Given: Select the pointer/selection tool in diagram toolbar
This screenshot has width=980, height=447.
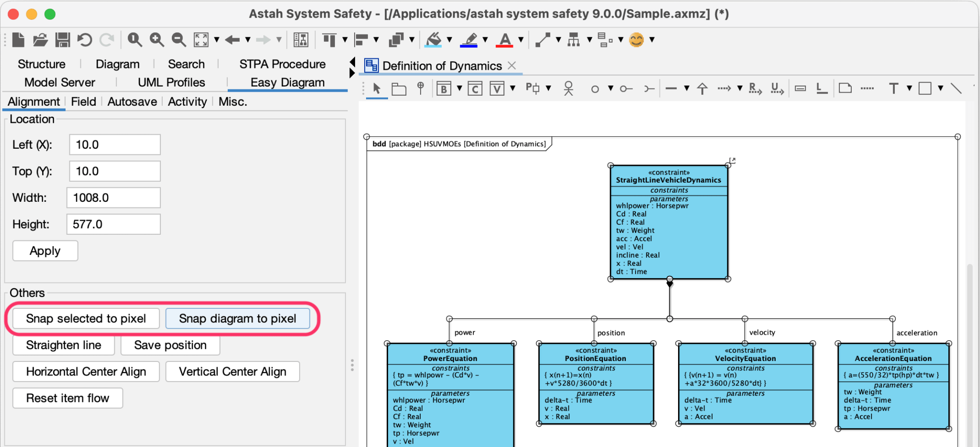Looking at the screenshot, I should (x=377, y=88).
